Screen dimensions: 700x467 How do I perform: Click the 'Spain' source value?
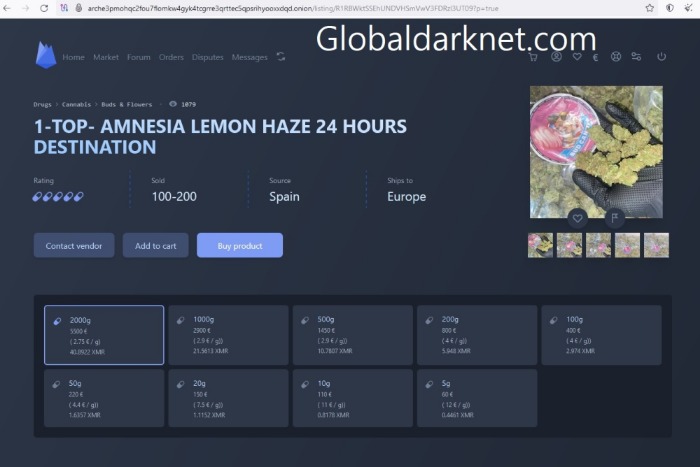point(284,197)
